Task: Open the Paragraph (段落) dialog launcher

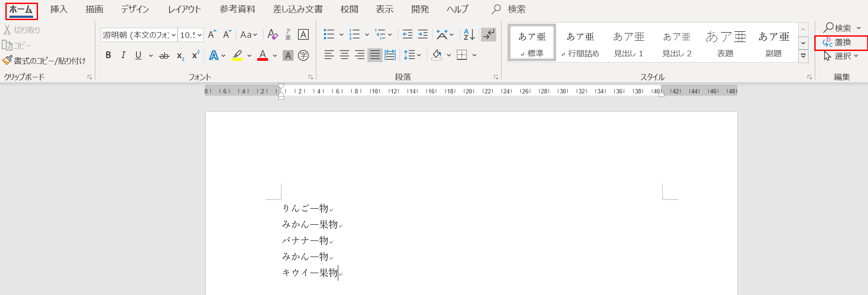Action: (496, 77)
